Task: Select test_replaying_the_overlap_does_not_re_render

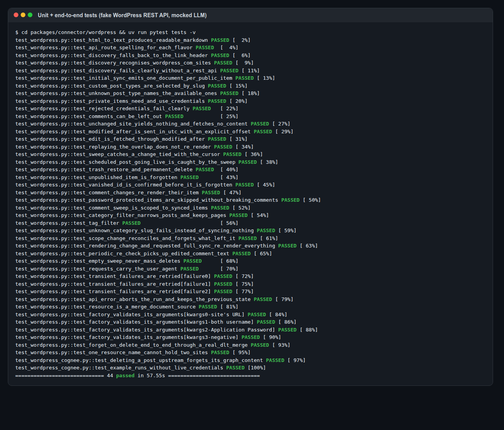Action: 134,147
